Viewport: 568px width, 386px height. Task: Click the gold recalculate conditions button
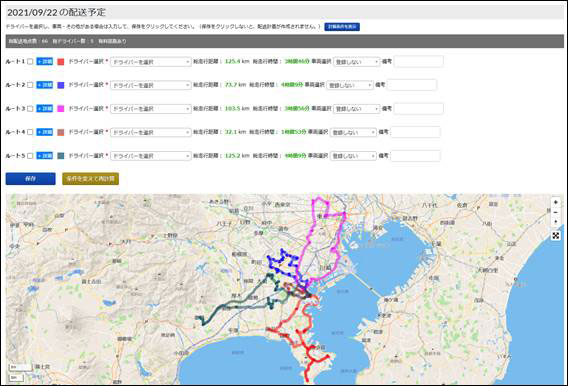coord(91,179)
